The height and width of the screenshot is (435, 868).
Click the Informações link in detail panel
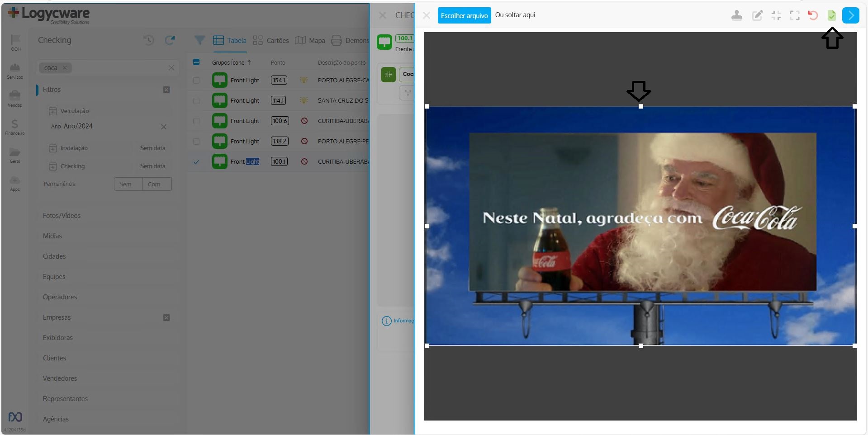(398, 321)
